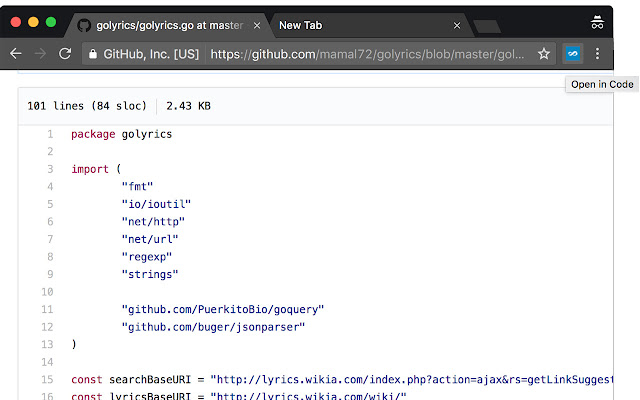The image size is (640, 400).
Task: Reload the GitHub page
Action: point(65,53)
